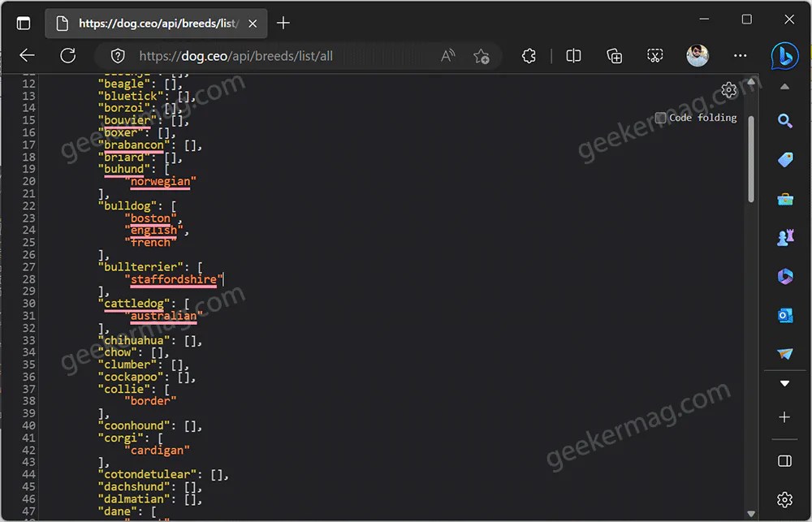Start a Web Capture screenshot
Viewport: 812px width, 522px height.
coord(655,55)
